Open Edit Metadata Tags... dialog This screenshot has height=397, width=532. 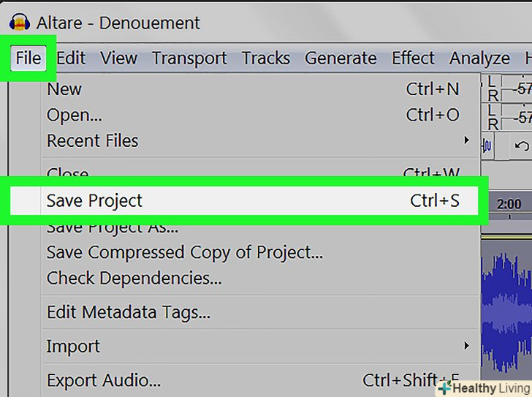(x=129, y=313)
